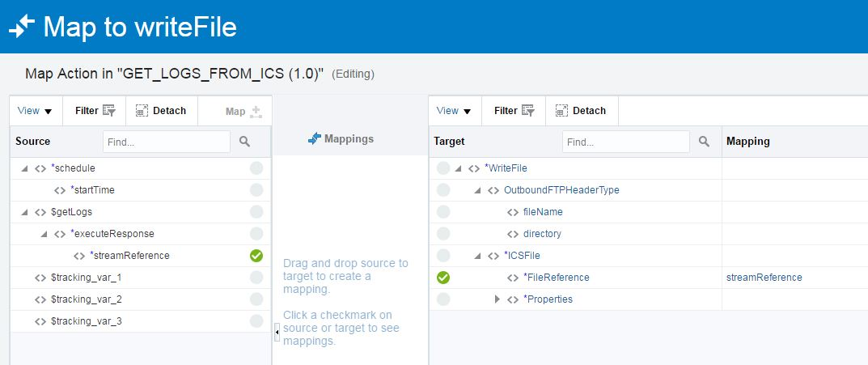Image resolution: width=868 pixels, height=365 pixels.
Task: Click the mapping circle next to startTime
Action: [x=256, y=190]
